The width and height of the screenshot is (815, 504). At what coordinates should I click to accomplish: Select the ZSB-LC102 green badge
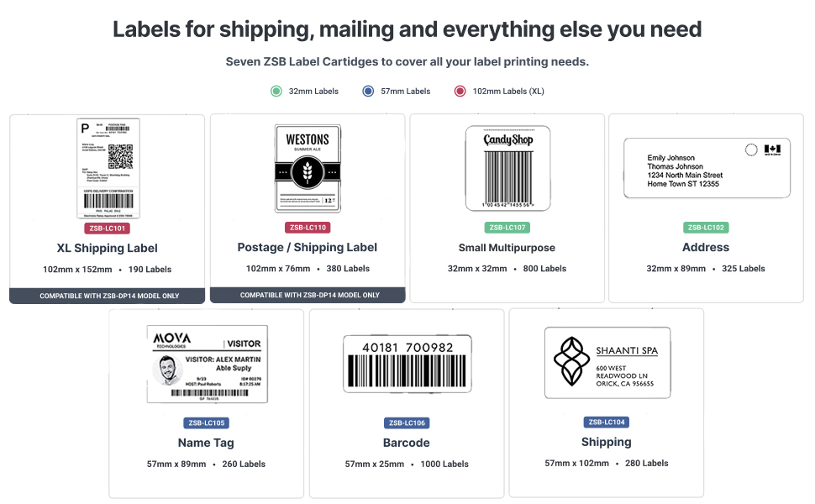(x=706, y=228)
